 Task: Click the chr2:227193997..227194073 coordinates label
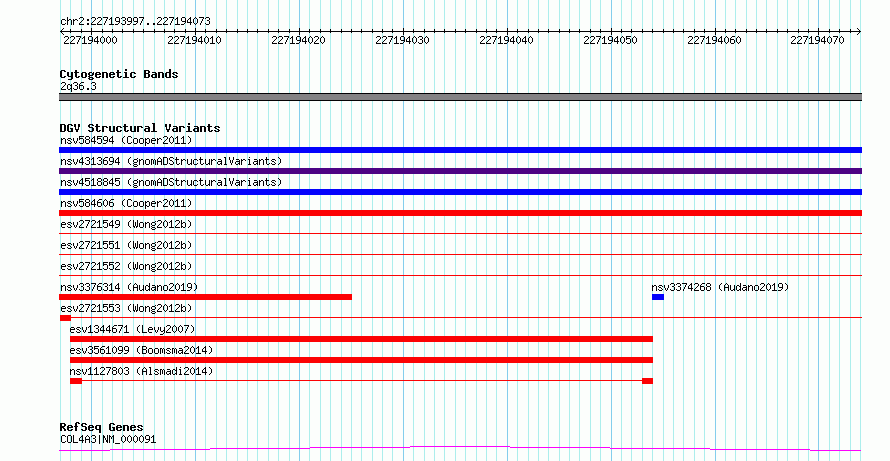tap(135, 21)
